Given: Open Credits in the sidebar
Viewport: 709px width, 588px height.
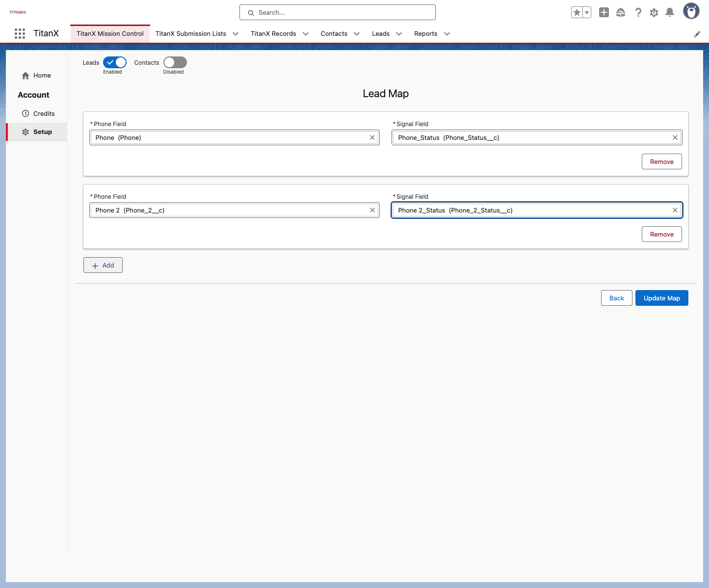Looking at the screenshot, I should pos(37,113).
